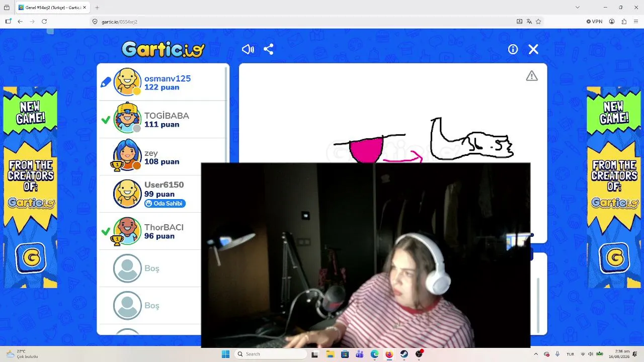Viewport: 644px width, 362px height.
Task: Open the site security shield icon
Action: (95, 22)
